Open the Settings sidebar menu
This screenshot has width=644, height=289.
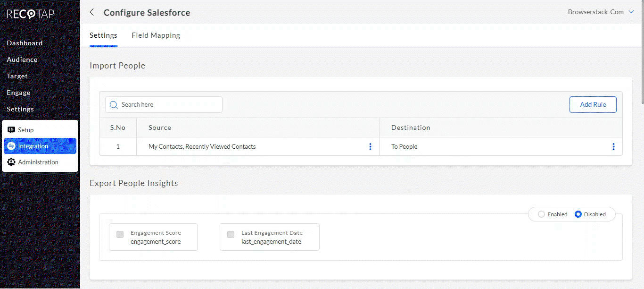(20, 109)
